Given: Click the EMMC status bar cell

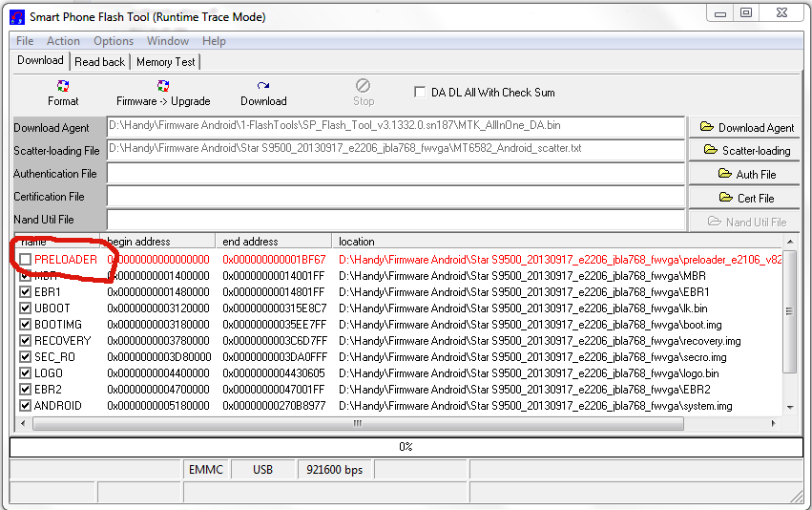Looking at the screenshot, I should click(x=205, y=470).
